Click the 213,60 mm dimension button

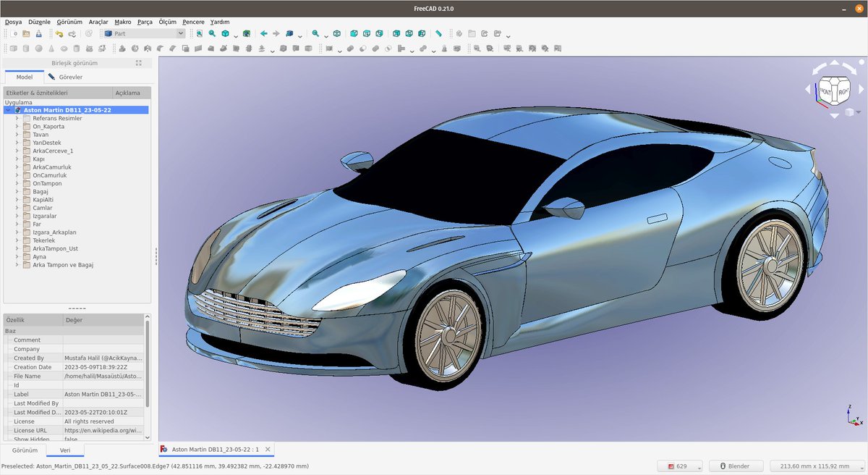click(x=817, y=466)
